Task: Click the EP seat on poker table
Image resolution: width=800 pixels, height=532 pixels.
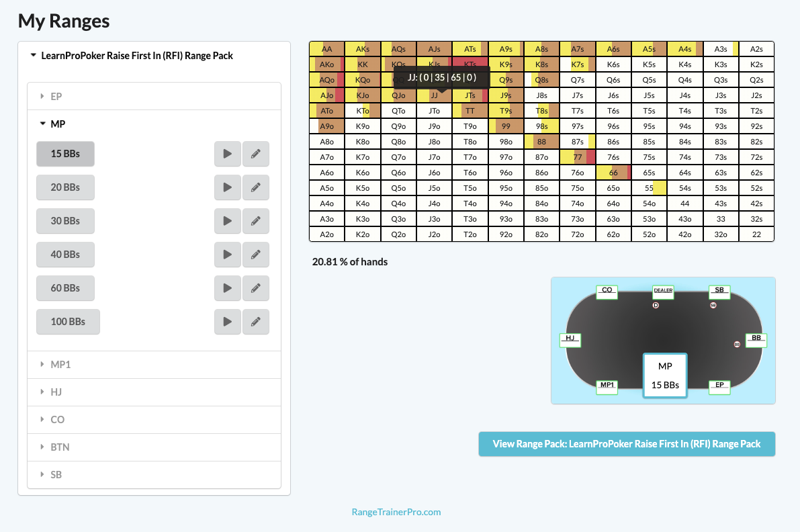Action: [719, 387]
